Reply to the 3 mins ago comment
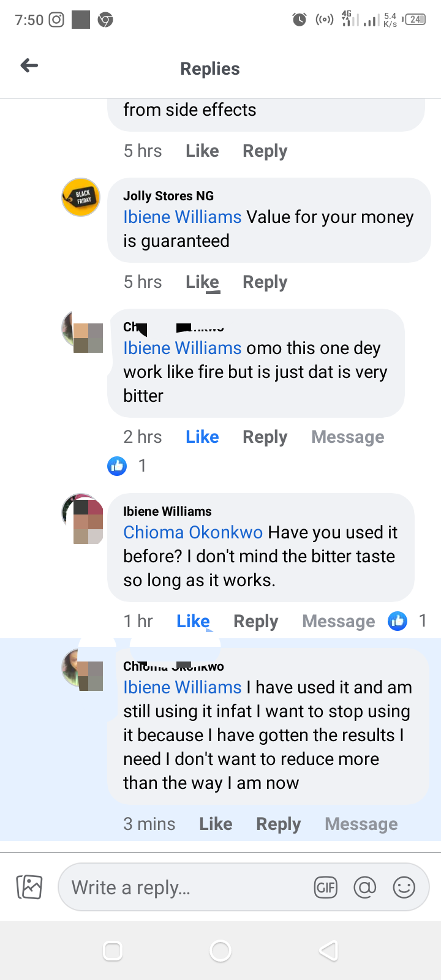 (278, 824)
